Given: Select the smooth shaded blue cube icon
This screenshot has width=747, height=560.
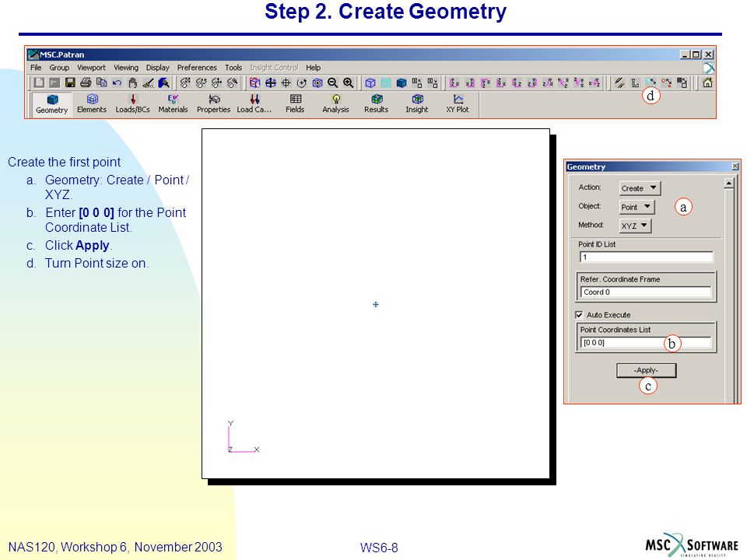Looking at the screenshot, I should tap(402, 83).
